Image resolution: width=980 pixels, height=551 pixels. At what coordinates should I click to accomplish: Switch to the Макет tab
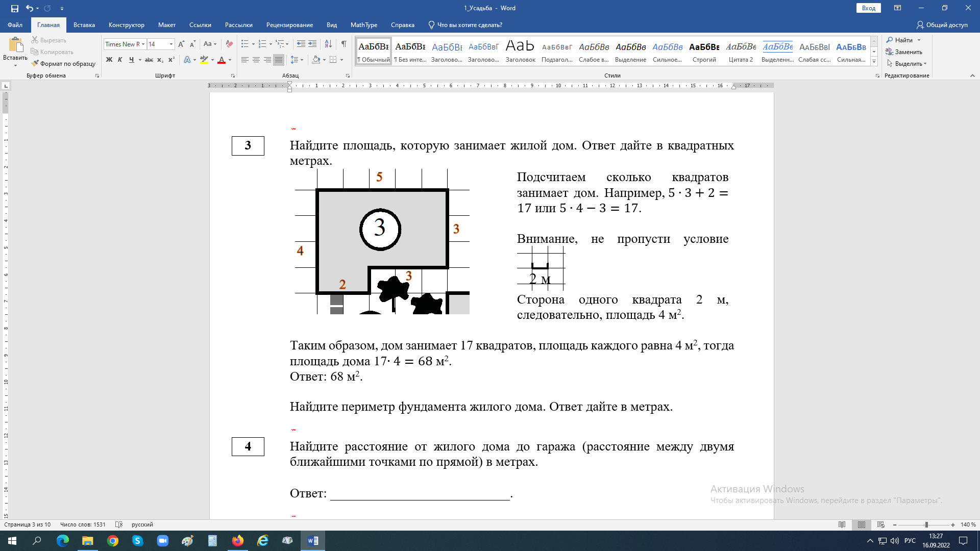pyautogui.click(x=167, y=25)
